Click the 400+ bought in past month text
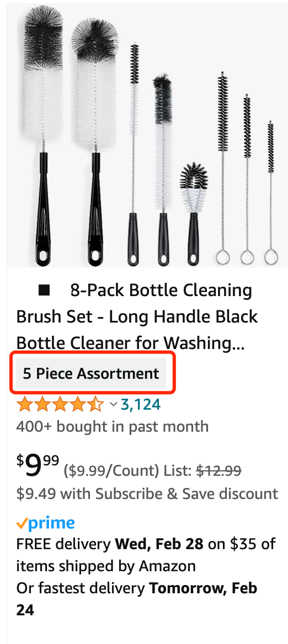 pyautogui.click(x=112, y=426)
